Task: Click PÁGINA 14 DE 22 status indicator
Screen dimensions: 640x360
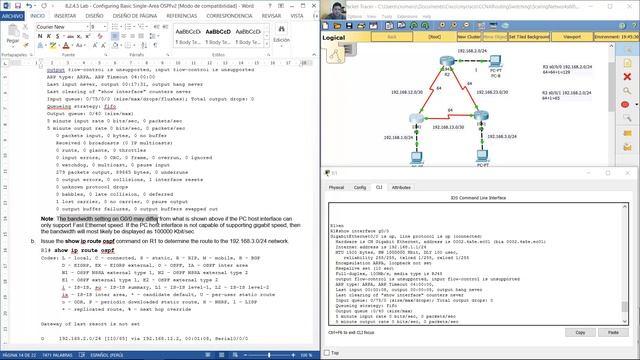Action: (x=19, y=355)
